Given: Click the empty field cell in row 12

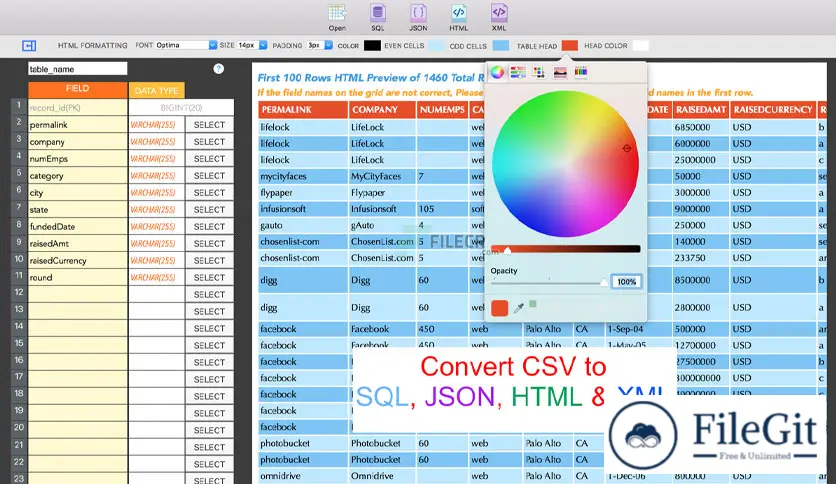Looking at the screenshot, I should 78,294.
